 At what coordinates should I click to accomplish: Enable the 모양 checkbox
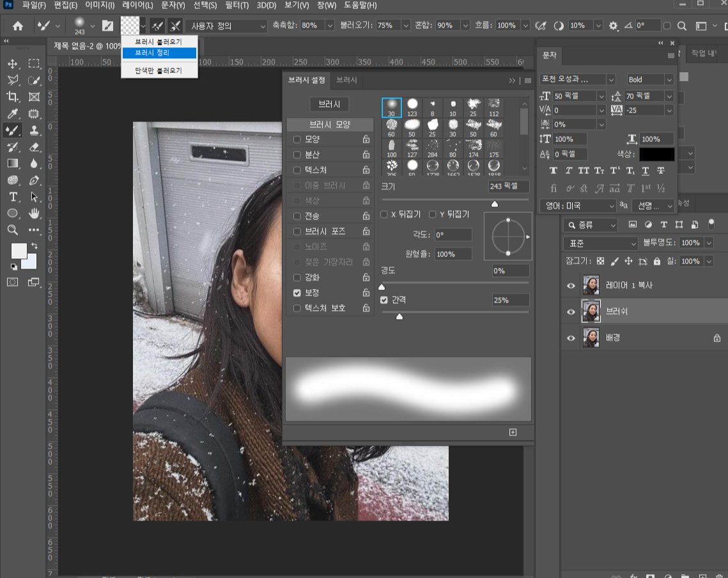(x=297, y=139)
